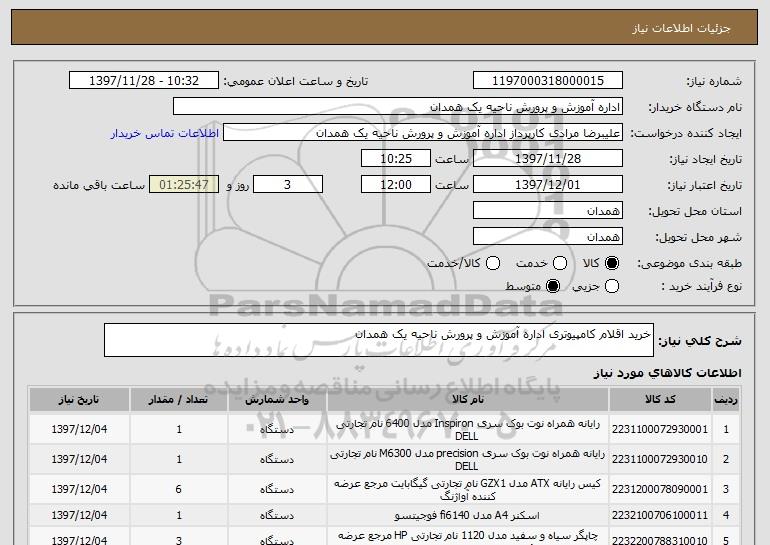Click the creation date field 1397/11/28
Image resolution: width=770 pixels, height=545 pixels.
click(548, 159)
